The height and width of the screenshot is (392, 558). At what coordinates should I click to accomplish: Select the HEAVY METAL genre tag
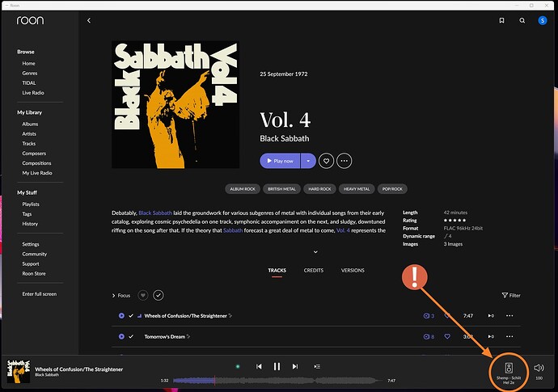(357, 189)
